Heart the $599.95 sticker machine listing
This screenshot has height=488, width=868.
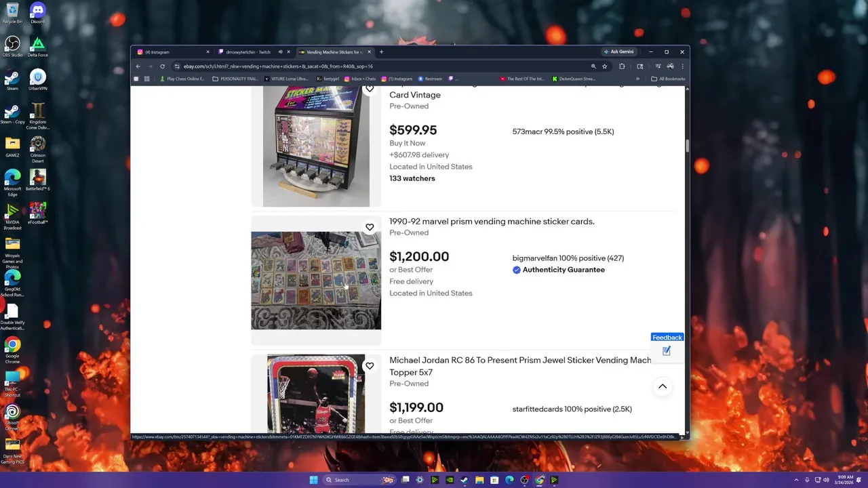point(370,89)
